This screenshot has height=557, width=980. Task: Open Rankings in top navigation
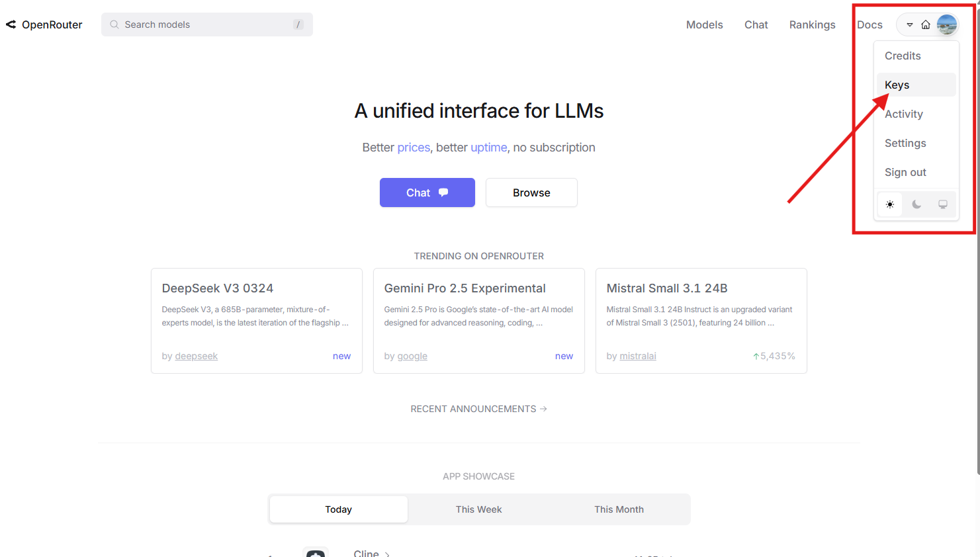pyautogui.click(x=812, y=24)
